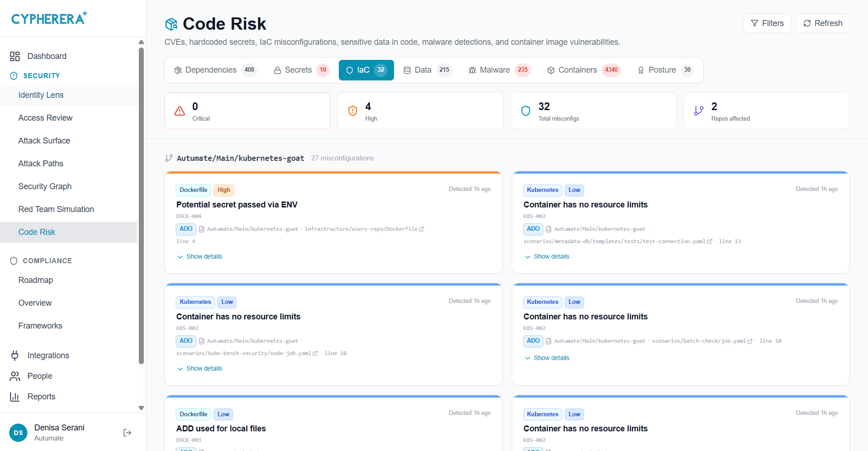The width and height of the screenshot is (868, 451).
Task: Click the High count card
Action: tap(421, 111)
